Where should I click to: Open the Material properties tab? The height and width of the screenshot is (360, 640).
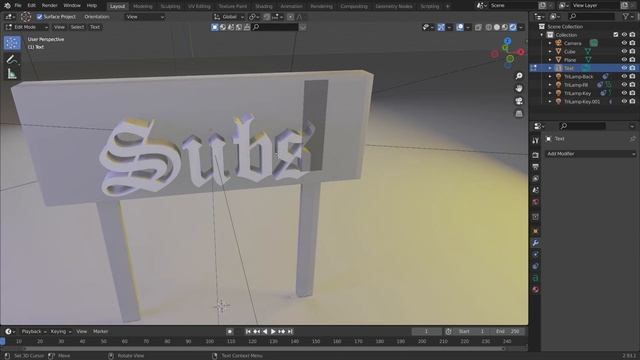coord(536,289)
